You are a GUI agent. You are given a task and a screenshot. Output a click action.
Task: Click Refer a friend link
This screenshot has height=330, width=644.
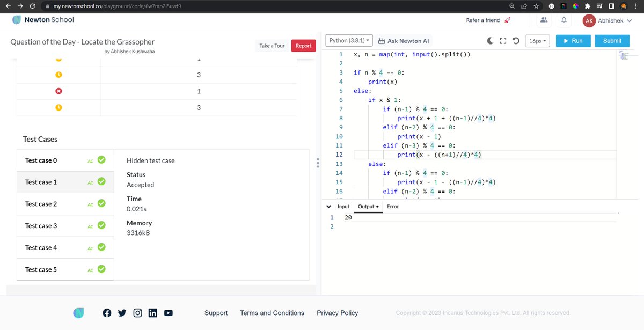pos(488,20)
